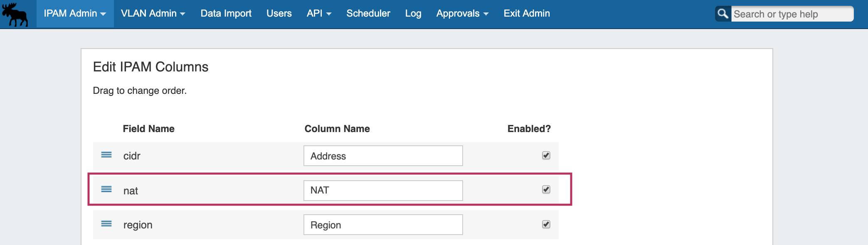Click the Address column name field
The width and height of the screenshot is (868, 245).
383,156
